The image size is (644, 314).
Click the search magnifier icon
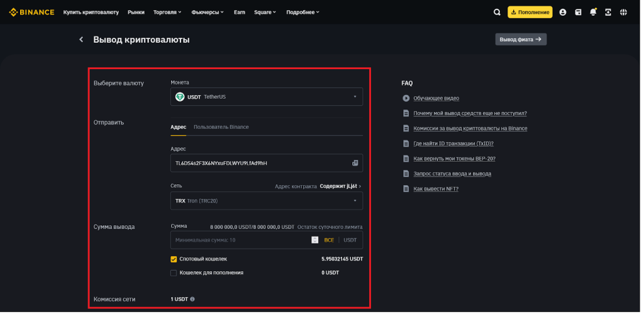pos(497,12)
